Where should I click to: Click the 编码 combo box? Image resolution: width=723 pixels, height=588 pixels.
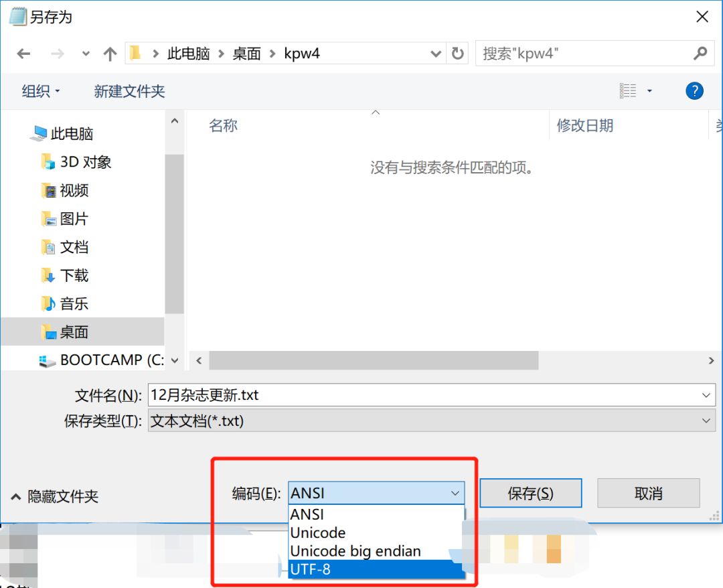(x=376, y=494)
